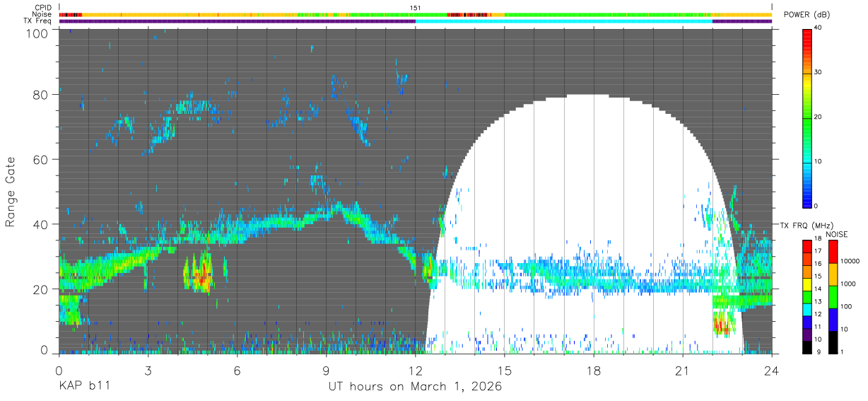Click the POWER scale label '20'
Viewport: 868px width, 401px height.
[x=819, y=117]
